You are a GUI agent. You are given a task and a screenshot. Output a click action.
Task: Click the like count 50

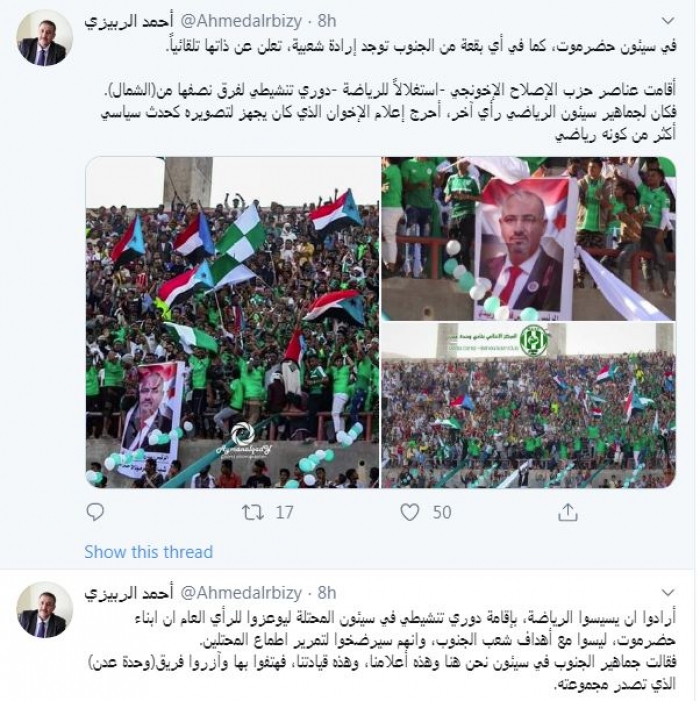click(x=442, y=512)
